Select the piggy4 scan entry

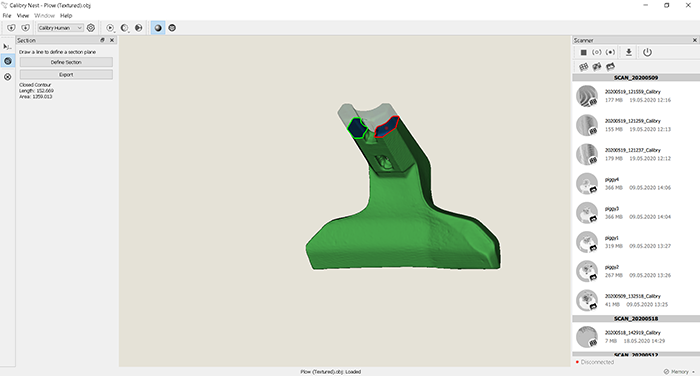(x=636, y=184)
